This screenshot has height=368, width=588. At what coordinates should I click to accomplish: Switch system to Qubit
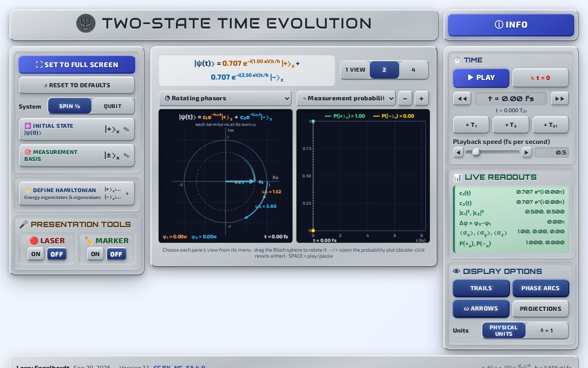pos(113,106)
